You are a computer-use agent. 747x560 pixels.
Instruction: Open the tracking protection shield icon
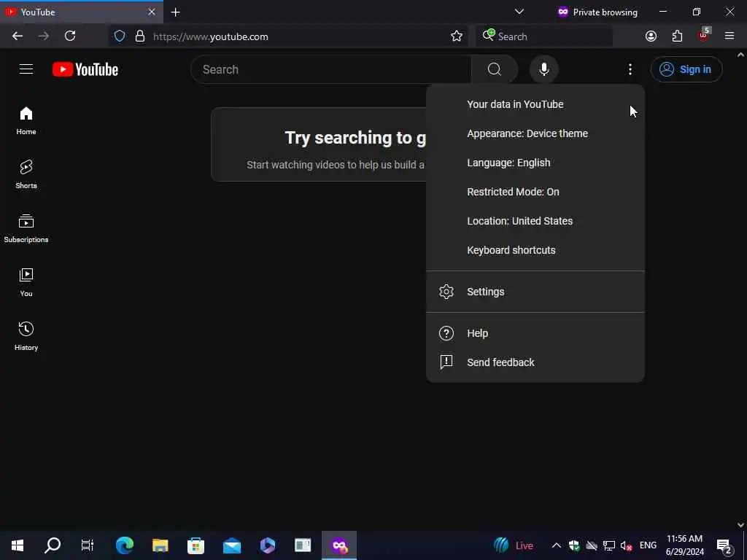pyautogui.click(x=120, y=36)
